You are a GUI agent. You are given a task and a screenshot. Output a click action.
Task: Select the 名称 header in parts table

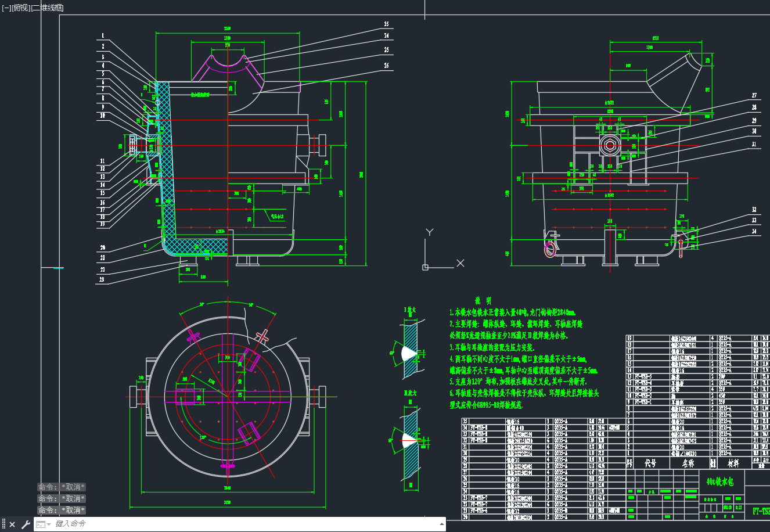pos(688,463)
